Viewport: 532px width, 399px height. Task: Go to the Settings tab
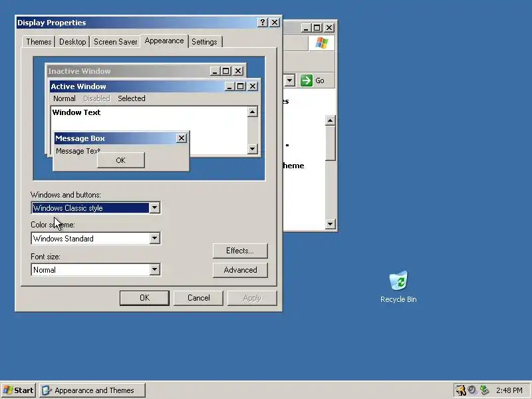coord(204,42)
